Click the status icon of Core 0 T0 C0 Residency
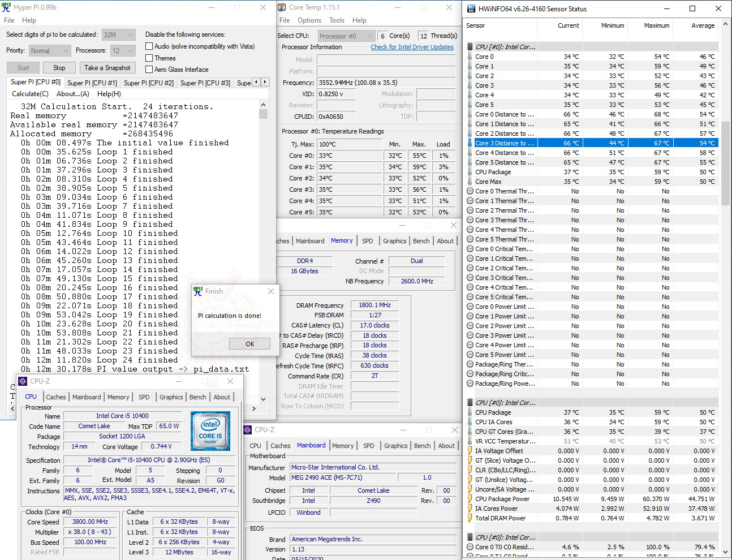732x560 pixels. pos(470,547)
